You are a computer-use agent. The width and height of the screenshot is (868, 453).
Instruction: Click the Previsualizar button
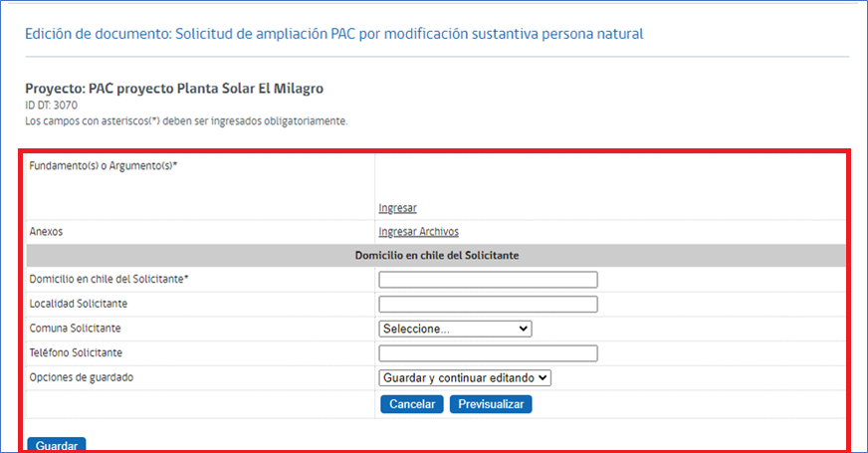(x=491, y=404)
